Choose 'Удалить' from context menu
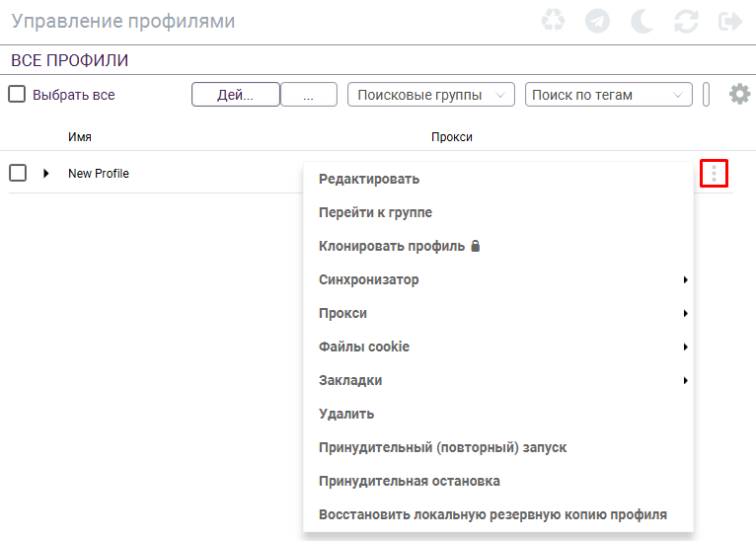 point(498,415)
